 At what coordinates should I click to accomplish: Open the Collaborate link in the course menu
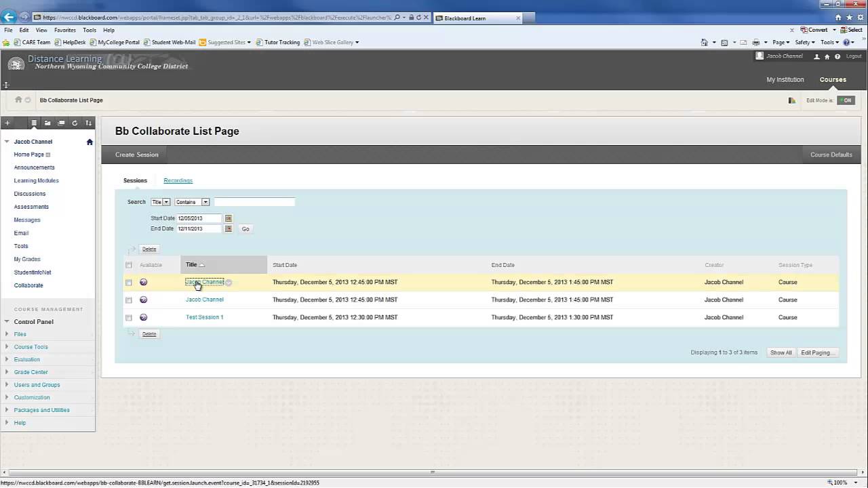28,285
